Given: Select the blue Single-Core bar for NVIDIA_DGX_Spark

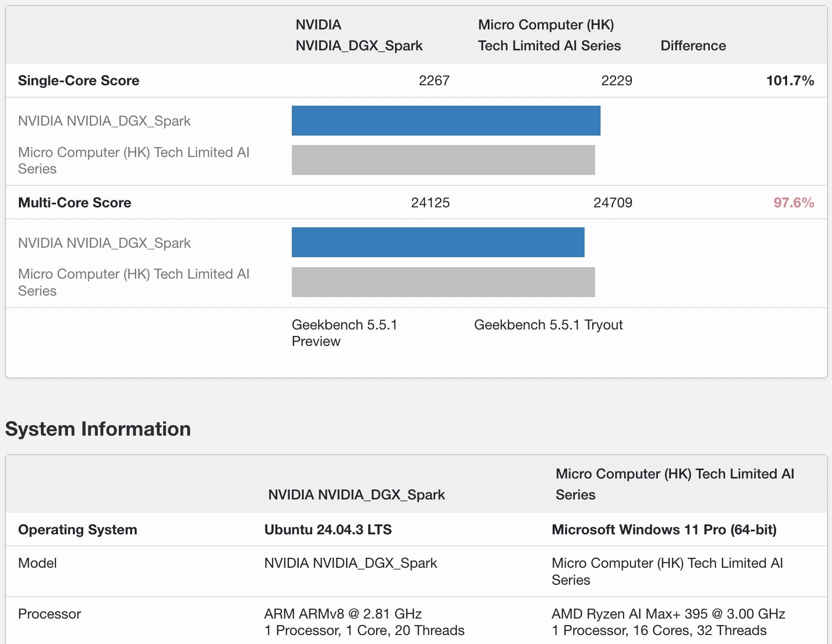Looking at the screenshot, I should tap(446, 121).
